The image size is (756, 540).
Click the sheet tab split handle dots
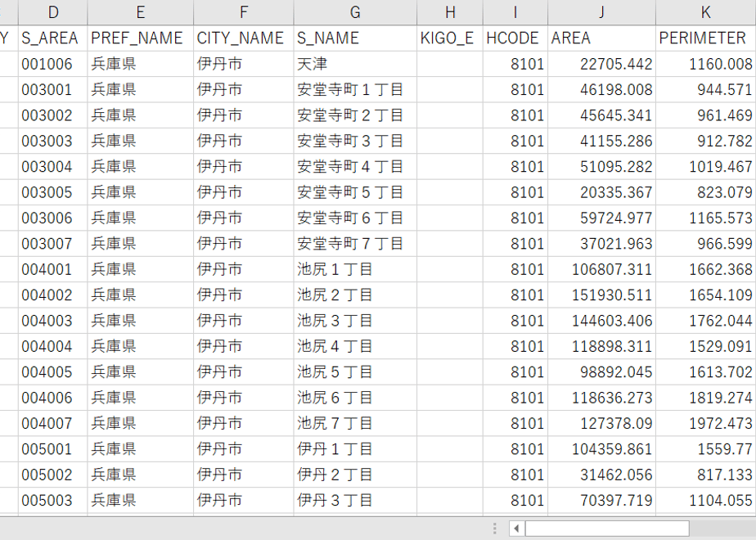[495, 529]
